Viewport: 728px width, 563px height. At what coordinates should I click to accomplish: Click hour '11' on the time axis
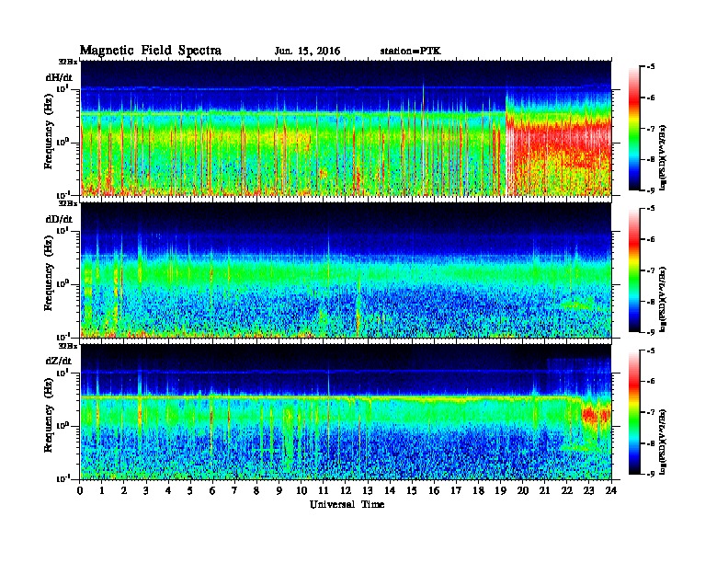pos(324,490)
